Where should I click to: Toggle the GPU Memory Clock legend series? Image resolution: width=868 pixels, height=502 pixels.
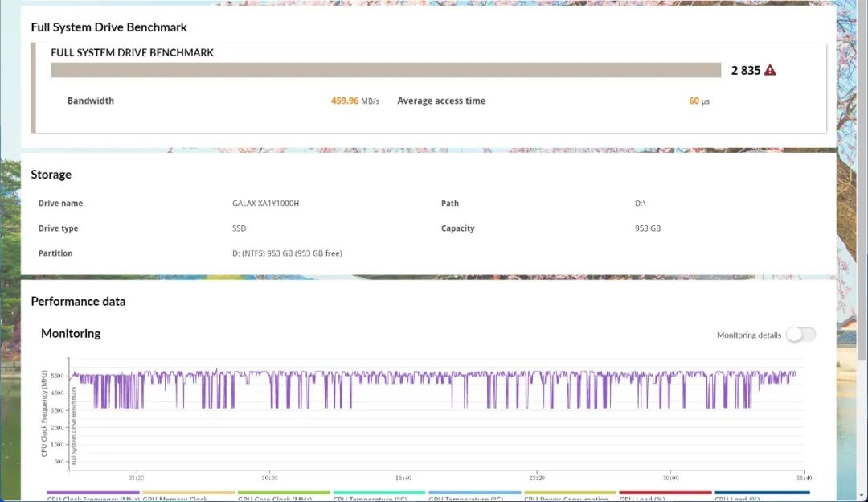188,496
